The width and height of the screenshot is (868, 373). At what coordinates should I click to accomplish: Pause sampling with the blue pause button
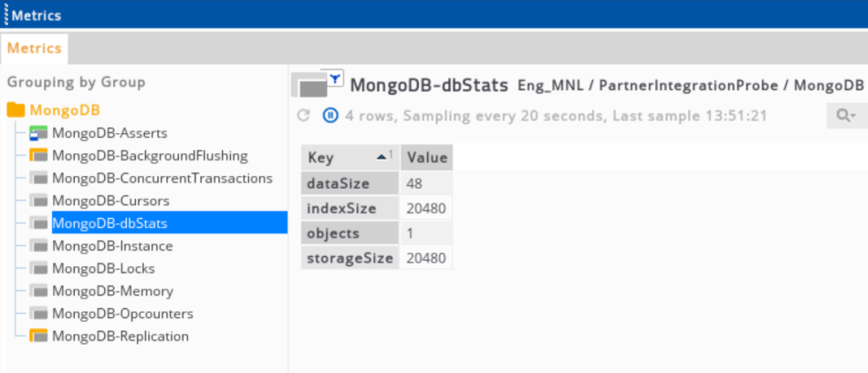coord(330,116)
